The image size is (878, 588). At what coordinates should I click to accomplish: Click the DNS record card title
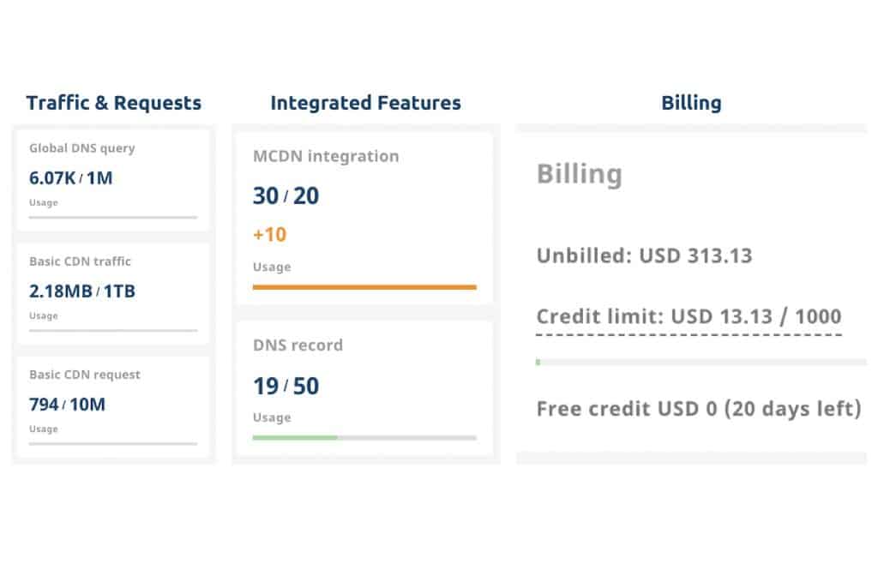[298, 345]
